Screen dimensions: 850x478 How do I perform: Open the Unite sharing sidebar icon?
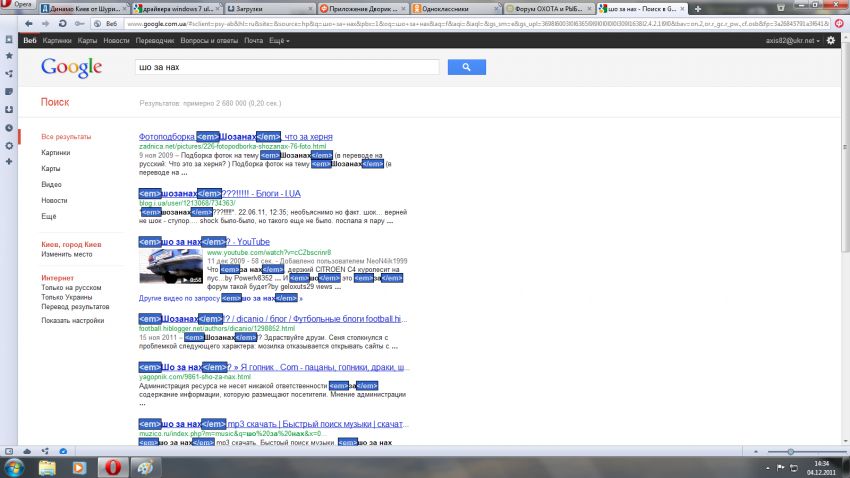9,73
